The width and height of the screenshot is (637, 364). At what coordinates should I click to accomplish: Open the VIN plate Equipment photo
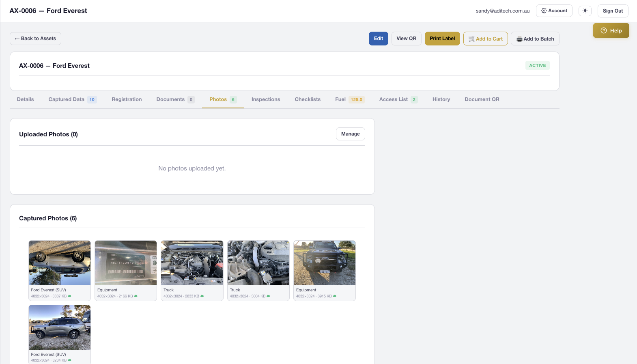[126, 263]
